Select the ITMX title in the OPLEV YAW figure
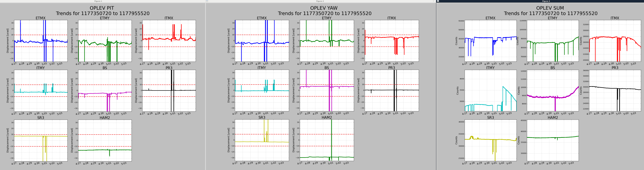Viewport: 644px width, 170px height. click(392, 18)
